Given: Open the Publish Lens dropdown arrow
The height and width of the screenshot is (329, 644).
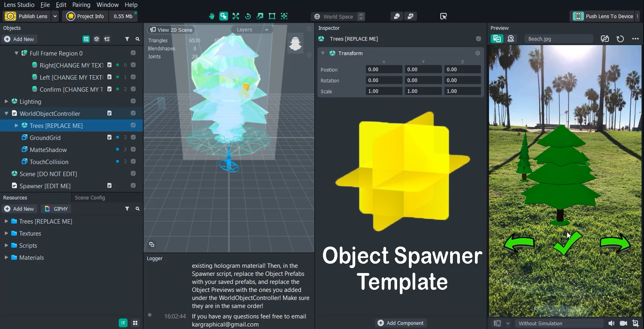Looking at the screenshot, I should tap(55, 16).
